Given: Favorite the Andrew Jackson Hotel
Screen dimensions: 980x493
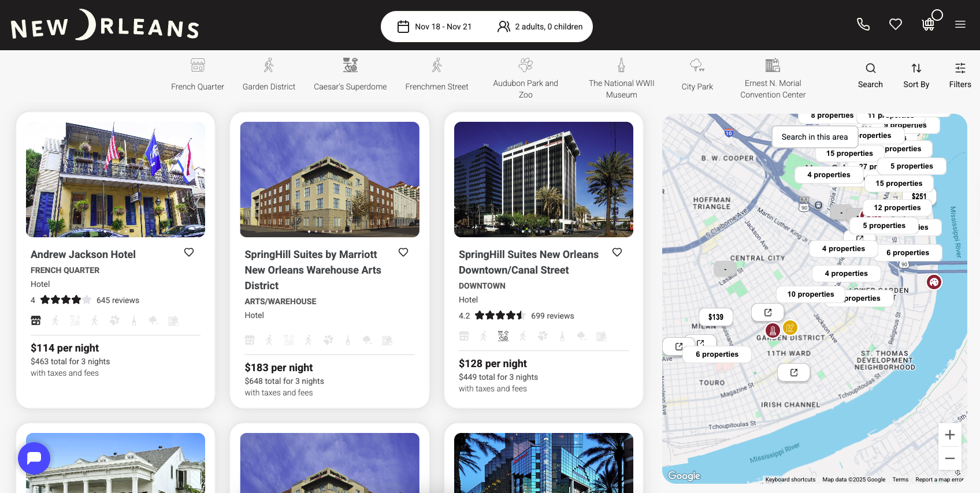Looking at the screenshot, I should 189,252.
